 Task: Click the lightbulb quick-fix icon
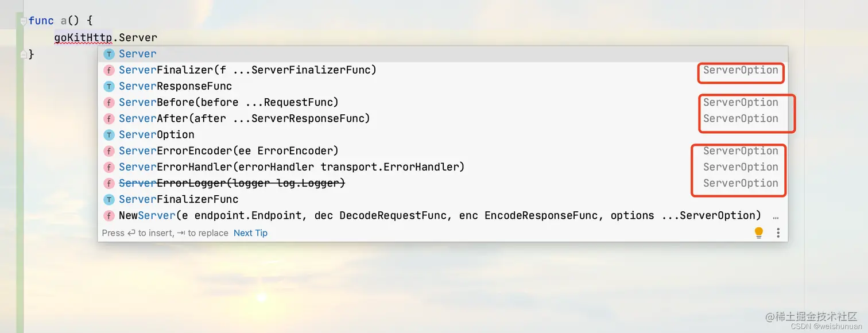pos(758,233)
